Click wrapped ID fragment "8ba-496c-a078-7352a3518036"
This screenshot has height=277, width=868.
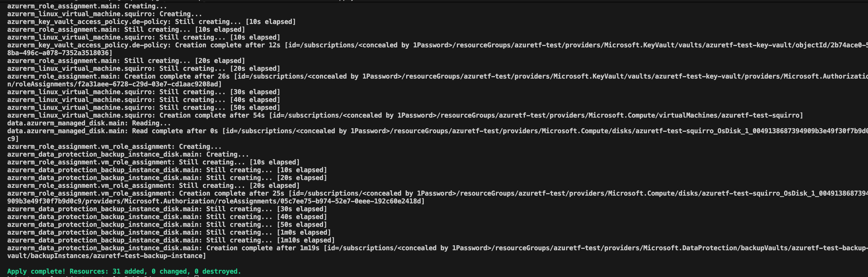[58, 53]
